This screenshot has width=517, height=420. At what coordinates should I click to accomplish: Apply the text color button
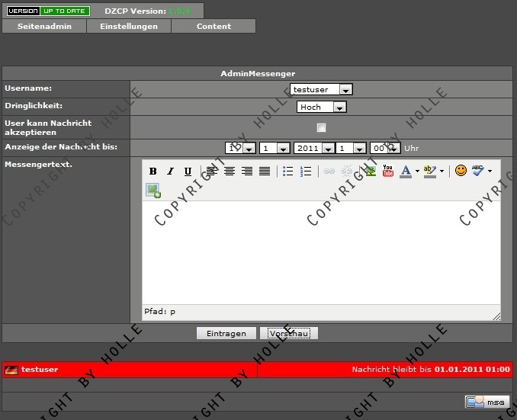[406, 171]
